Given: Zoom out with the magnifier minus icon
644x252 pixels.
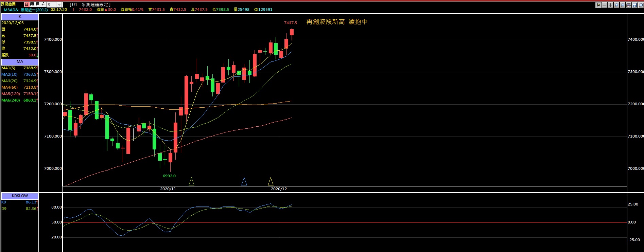Looking at the screenshot, I should (616, 5).
